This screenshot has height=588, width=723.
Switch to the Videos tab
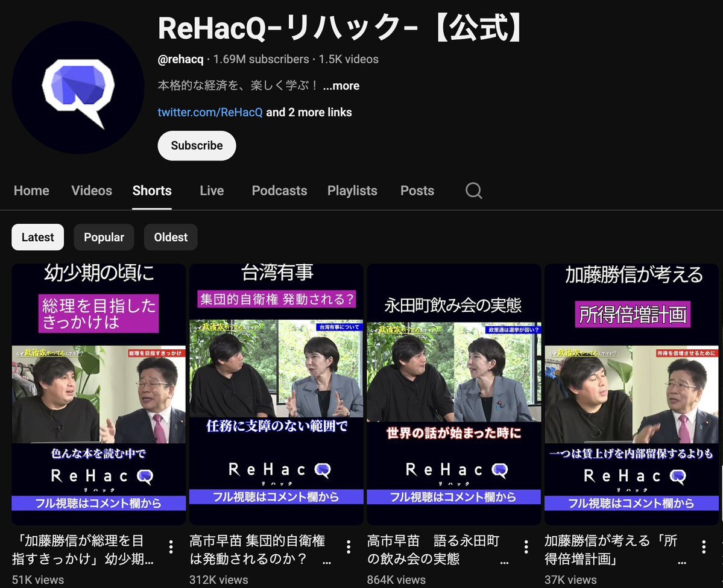[92, 191]
